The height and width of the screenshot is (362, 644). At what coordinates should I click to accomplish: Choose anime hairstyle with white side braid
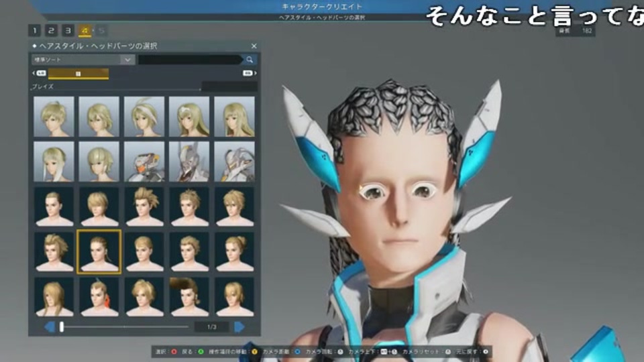[x=54, y=162]
